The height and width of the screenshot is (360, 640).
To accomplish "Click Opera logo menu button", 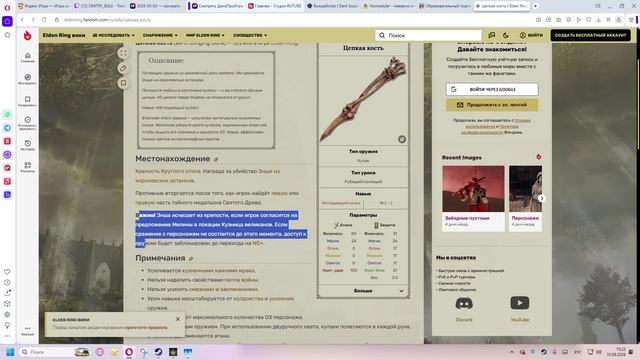I will [x=7, y=7].
